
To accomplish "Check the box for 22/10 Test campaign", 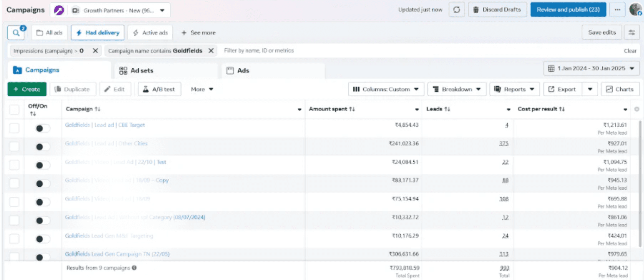I will pyautogui.click(x=14, y=165).
